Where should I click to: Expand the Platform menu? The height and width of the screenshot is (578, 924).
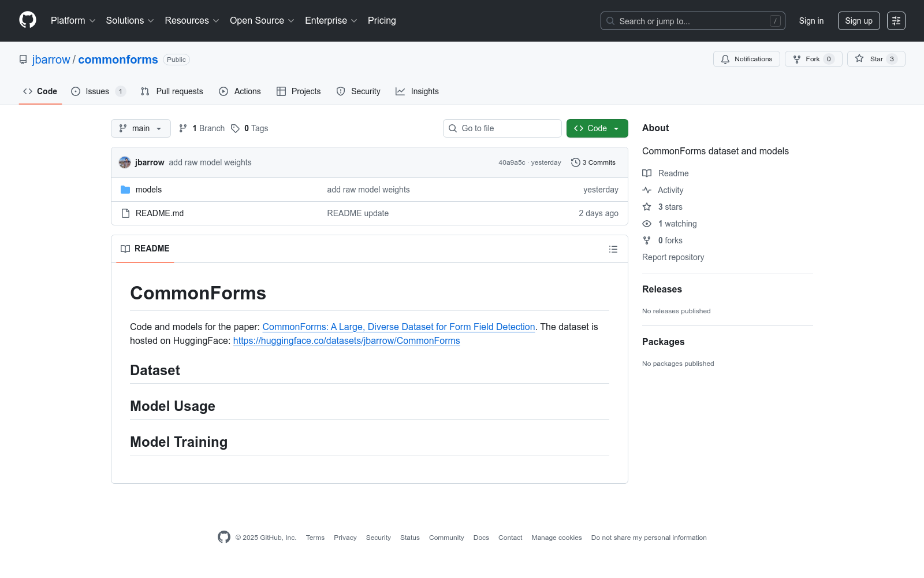pyautogui.click(x=73, y=21)
